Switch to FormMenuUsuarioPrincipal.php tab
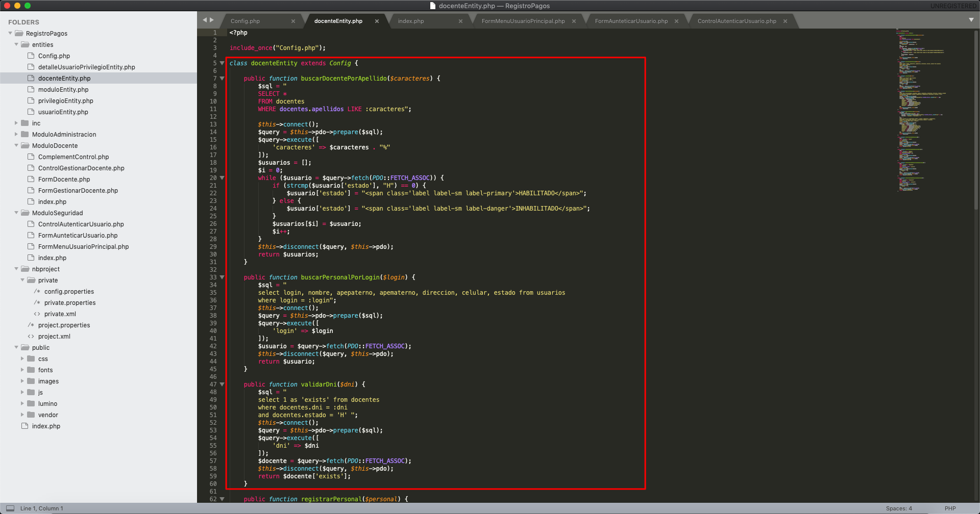The width and height of the screenshot is (980, 514). click(523, 21)
